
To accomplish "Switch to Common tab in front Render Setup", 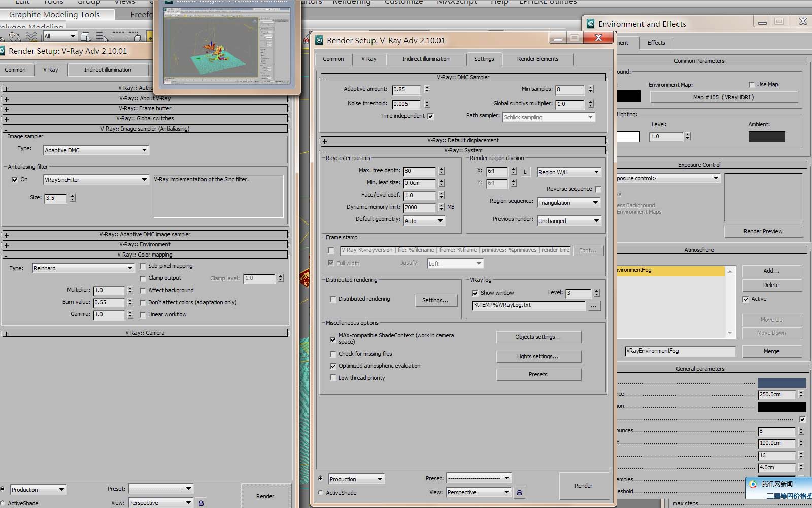I will point(333,59).
